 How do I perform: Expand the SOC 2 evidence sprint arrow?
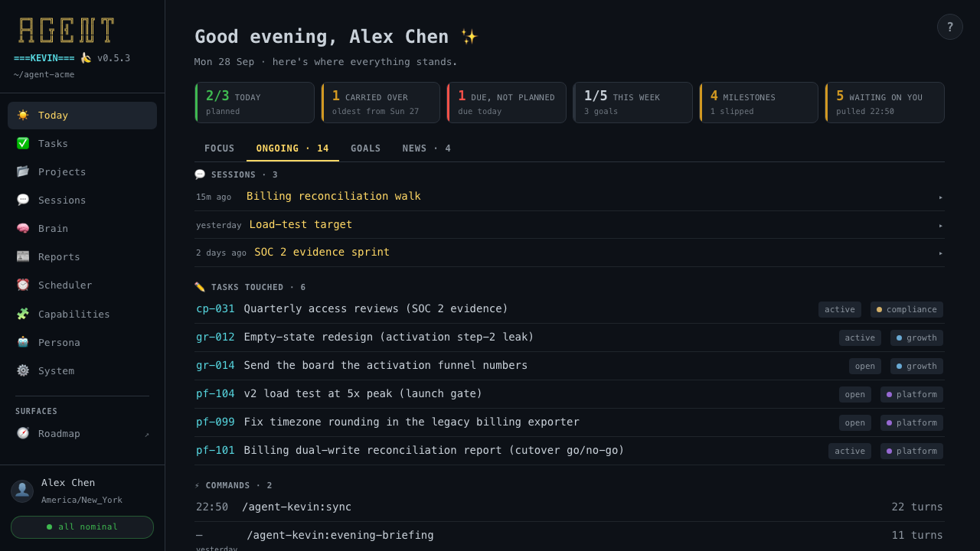[x=941, y=253]
